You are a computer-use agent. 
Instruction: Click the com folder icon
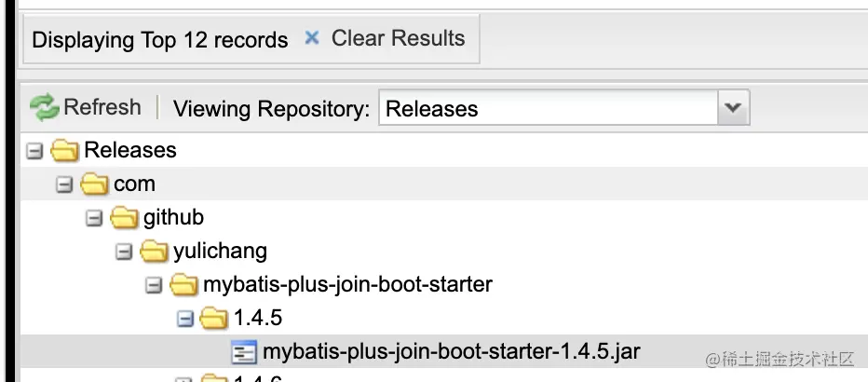(94, 184)
